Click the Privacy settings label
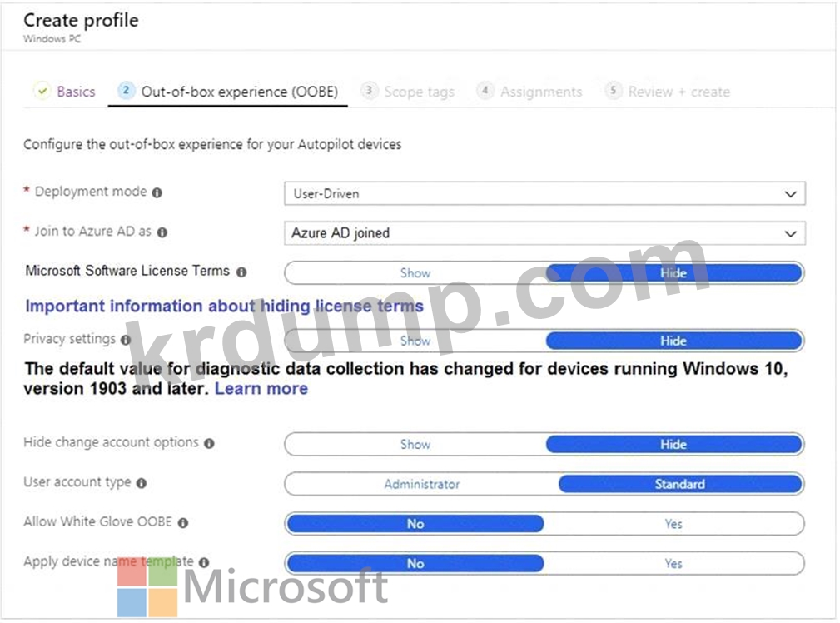Screen dimensions: 840x623 point(70,339)
